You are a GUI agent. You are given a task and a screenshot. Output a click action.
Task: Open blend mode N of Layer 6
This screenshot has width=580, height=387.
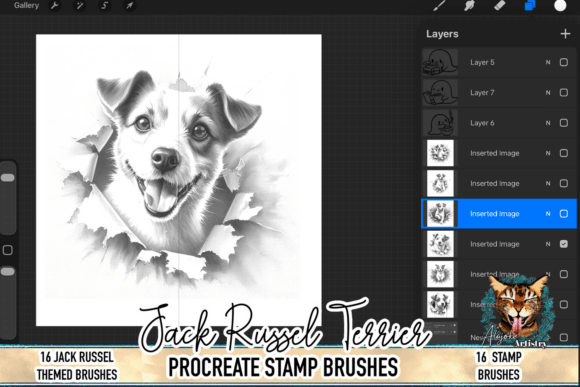(x=548, y=123)
